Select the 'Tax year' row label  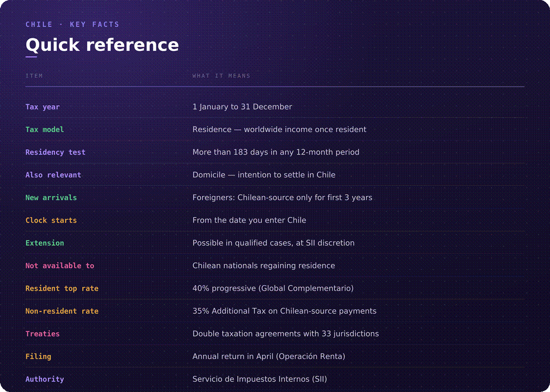(x=43, y=107)
